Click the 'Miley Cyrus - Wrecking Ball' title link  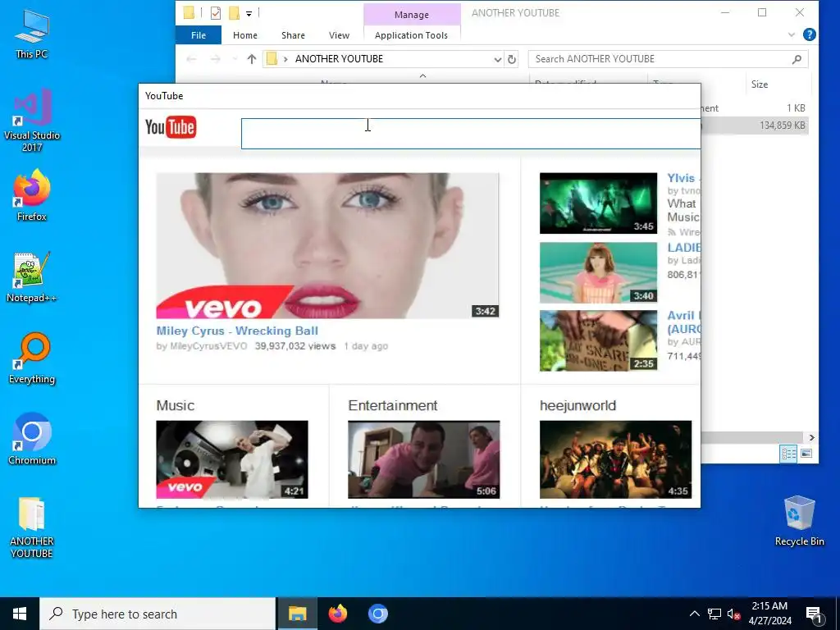coord(237,331)
